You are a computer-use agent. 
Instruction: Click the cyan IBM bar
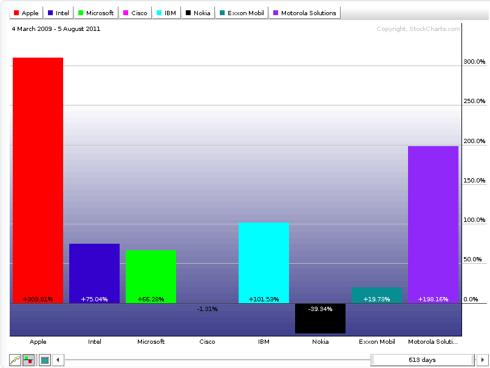pyautogui.click(x=264, y=263)
